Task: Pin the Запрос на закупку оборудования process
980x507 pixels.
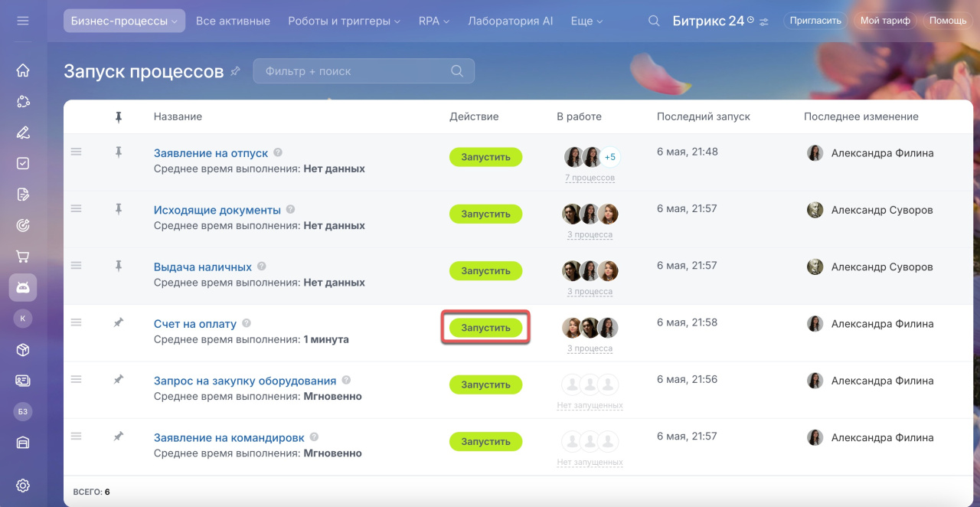Action: coord(118,380)
